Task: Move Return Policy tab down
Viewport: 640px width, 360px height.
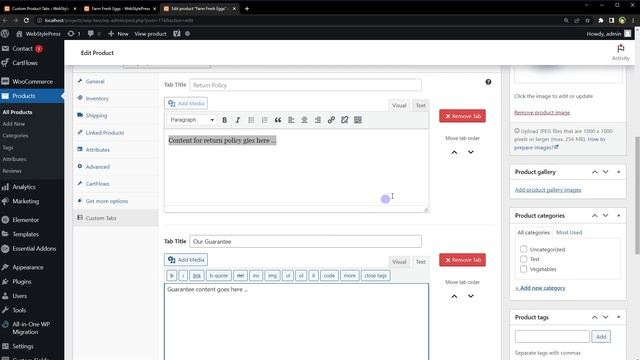Action: click(x=471, y=152)
